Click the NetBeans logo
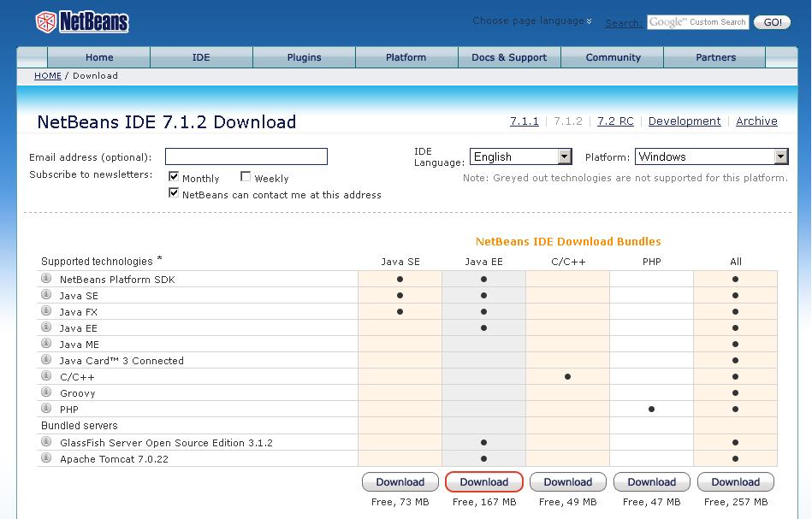Screen dimensions: 812x519 click(82, 21)
